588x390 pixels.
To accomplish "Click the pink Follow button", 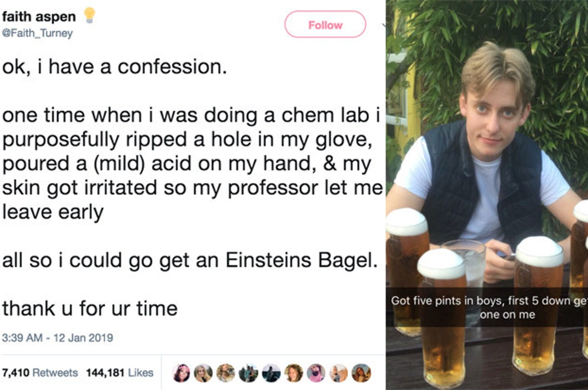I will point(325,24).
